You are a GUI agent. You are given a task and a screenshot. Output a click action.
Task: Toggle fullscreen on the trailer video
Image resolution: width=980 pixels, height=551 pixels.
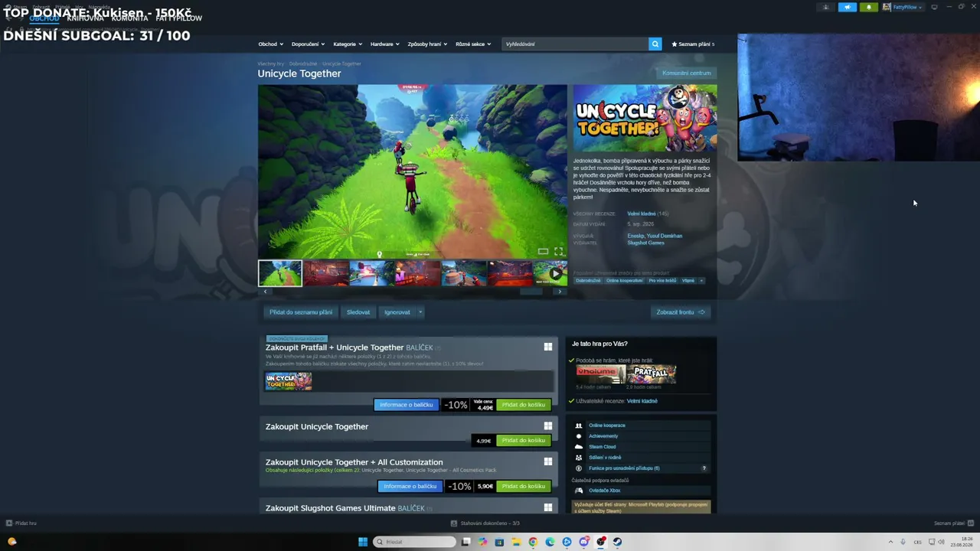tap(558, 251)
